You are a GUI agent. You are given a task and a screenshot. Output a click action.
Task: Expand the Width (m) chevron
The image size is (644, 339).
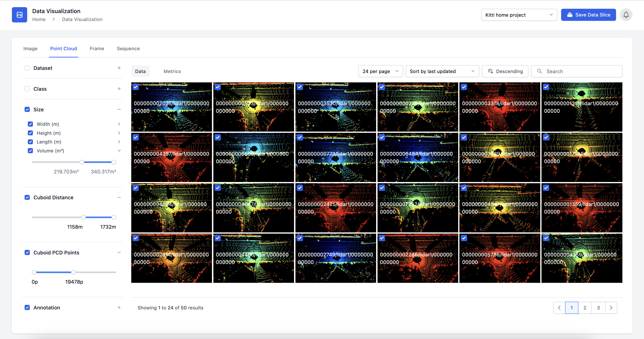point(119,124)
